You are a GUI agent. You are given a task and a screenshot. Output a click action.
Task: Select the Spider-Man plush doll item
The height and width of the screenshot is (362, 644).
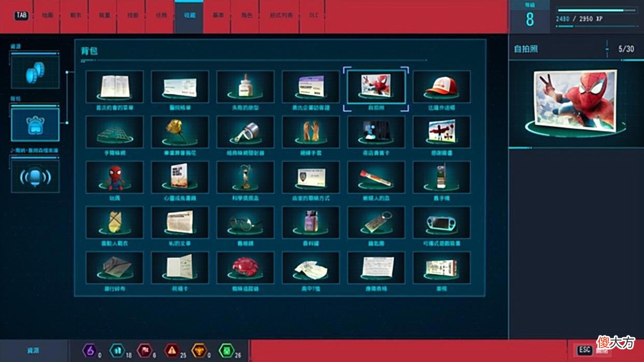115,177
